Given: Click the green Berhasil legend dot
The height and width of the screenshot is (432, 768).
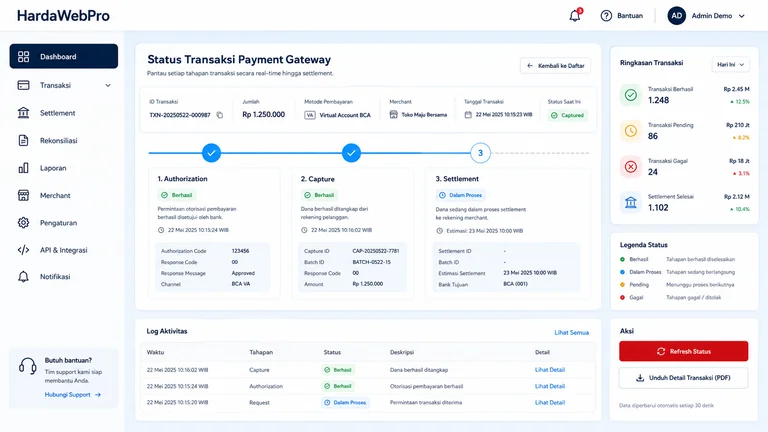Looking at the screenshot, I should click(623, 259).
